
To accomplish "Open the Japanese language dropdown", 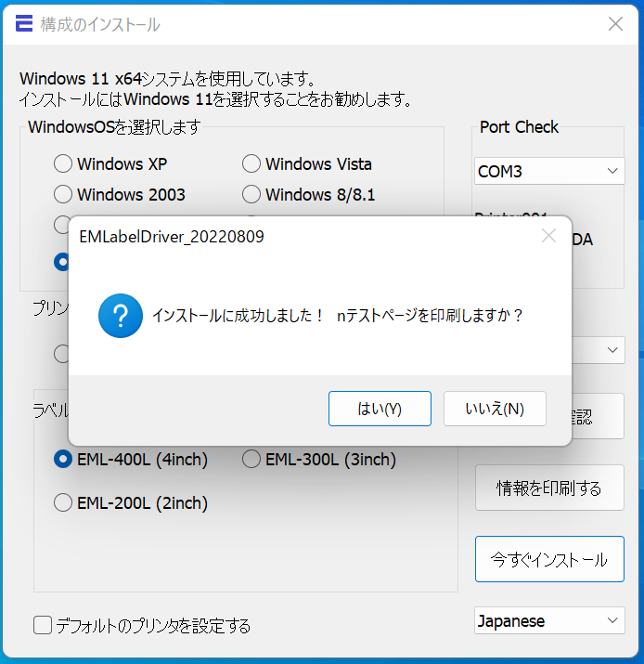I will coord(549,620).
